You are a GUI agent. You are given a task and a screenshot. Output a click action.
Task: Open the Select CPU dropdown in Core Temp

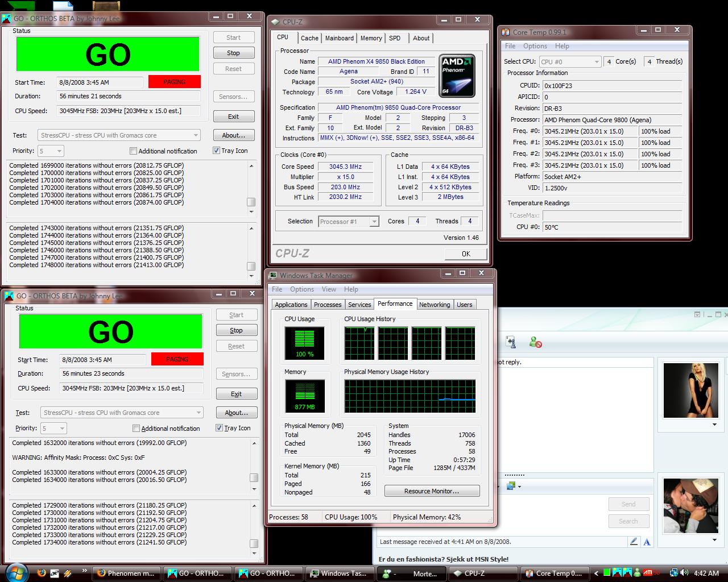click(570, 61)
